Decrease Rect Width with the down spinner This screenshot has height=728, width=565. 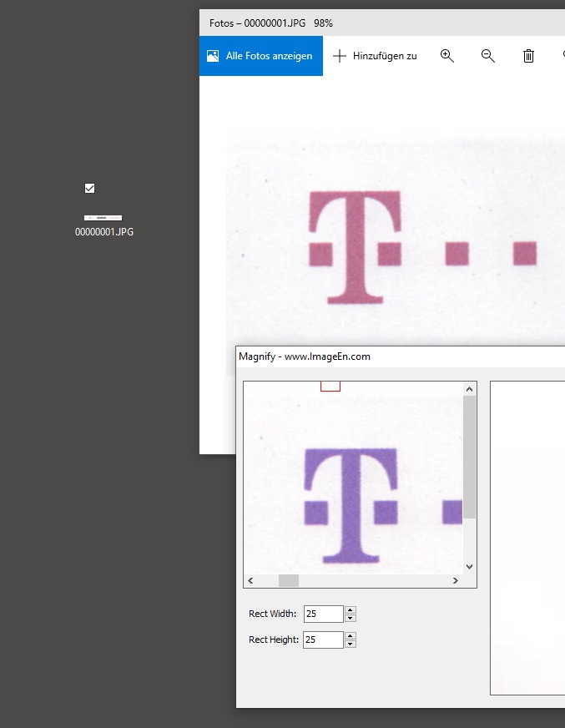[x=351, y=618]
